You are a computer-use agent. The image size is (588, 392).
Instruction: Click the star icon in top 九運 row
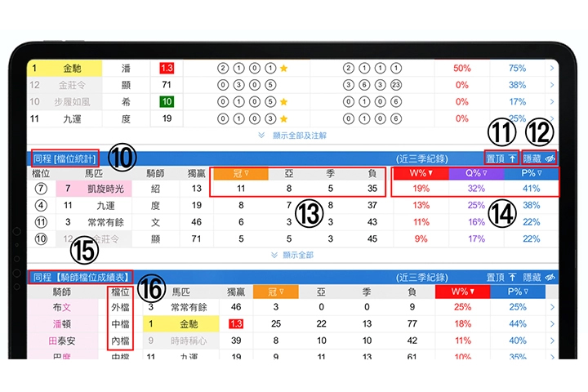tap(284, 119)
